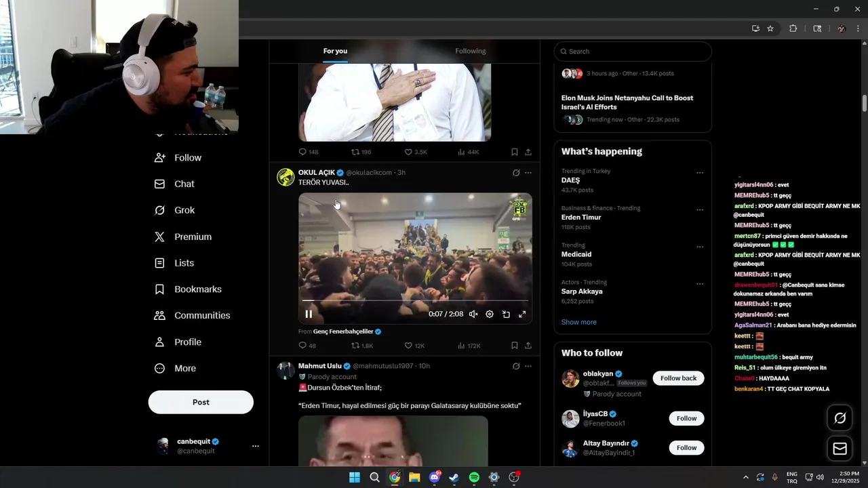The width and height of the screenshot is (868, 488).
Task: Open OKUL AÇIK profile avatar
Action: click(285, 177)
